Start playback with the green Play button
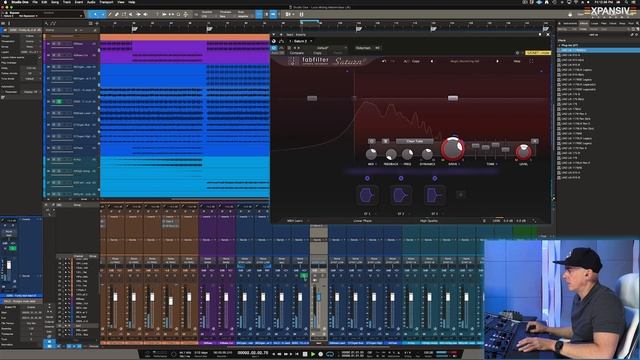640x360 pixels. point(313,354)
